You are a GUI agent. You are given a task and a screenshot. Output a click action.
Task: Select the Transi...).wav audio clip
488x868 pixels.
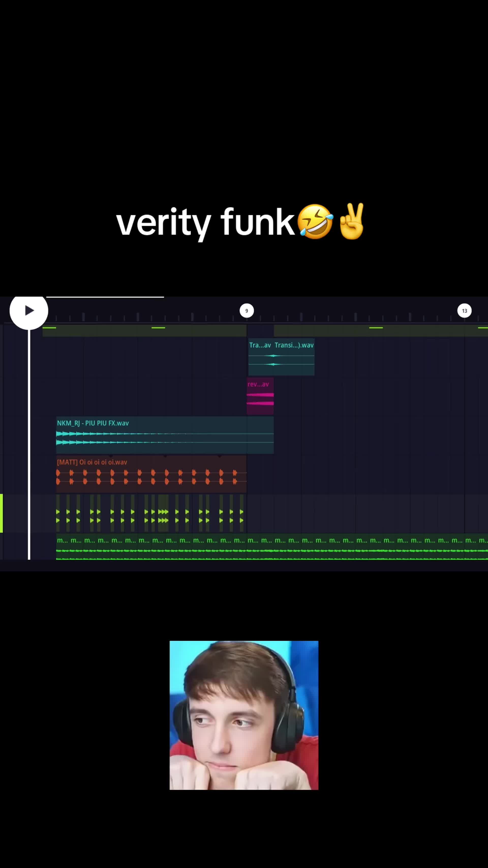(x=294, y=357)
